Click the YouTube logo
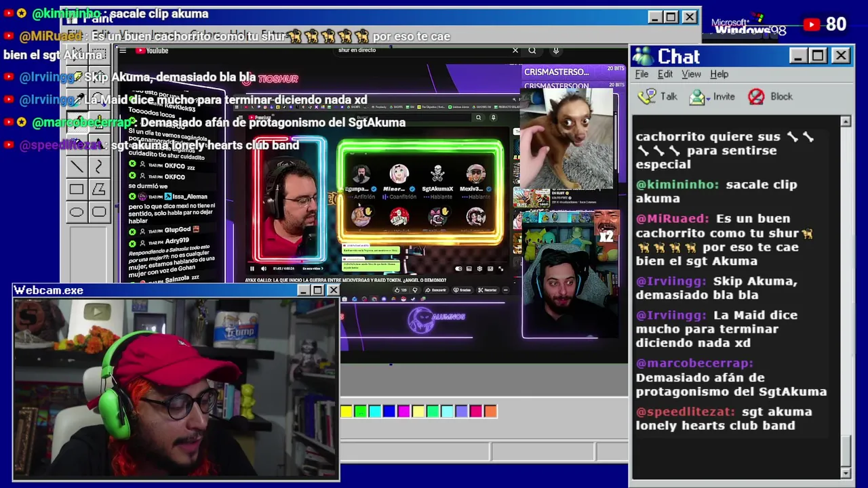This screenshot has height=488, width=868. tap(152, 50)
